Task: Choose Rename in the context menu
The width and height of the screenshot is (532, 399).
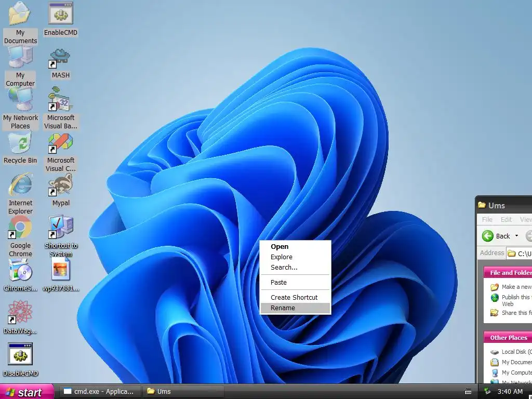Action: tap(295, 308)
